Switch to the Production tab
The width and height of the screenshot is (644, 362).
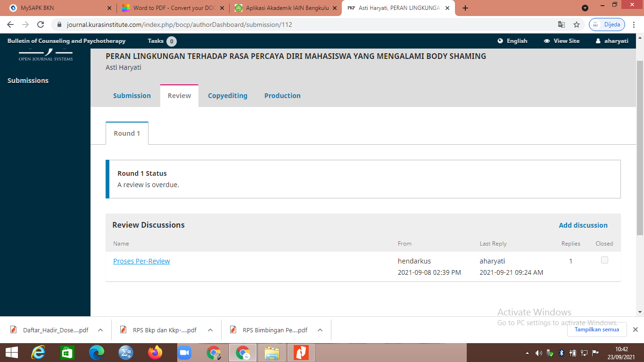click(x=282, y=96)
